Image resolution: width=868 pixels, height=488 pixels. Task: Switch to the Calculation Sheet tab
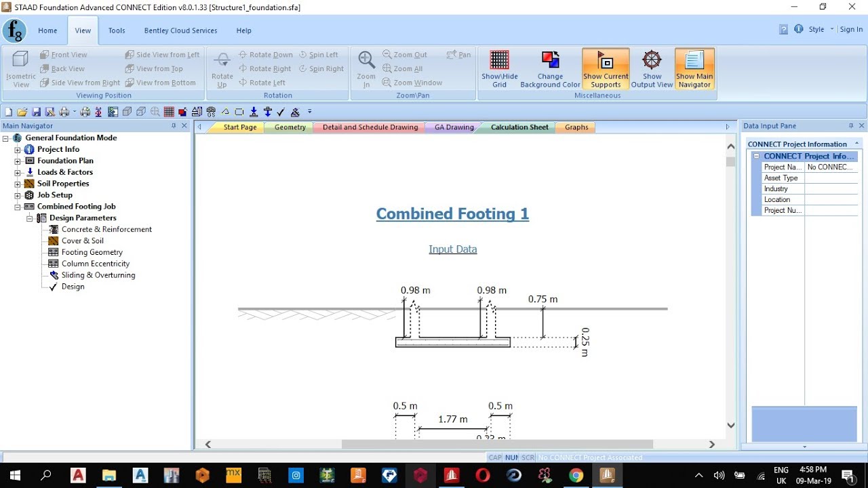tap(519, 127)
